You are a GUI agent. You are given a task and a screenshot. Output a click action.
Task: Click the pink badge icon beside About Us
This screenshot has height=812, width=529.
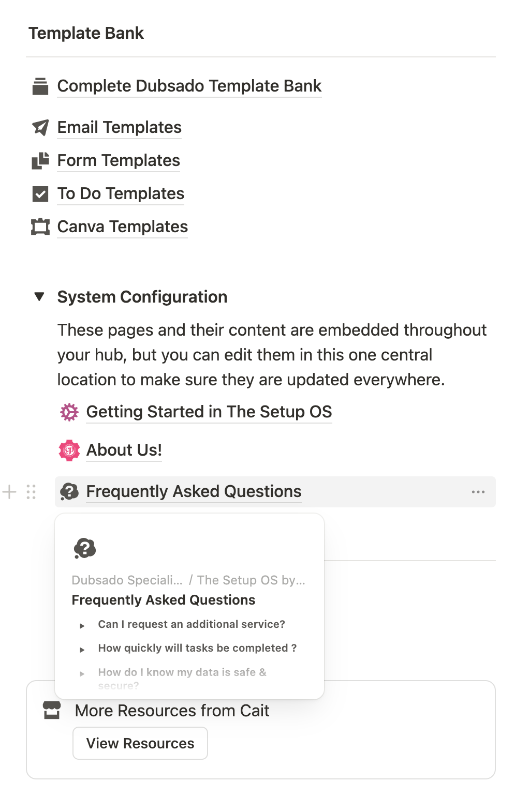click(69, 450)
